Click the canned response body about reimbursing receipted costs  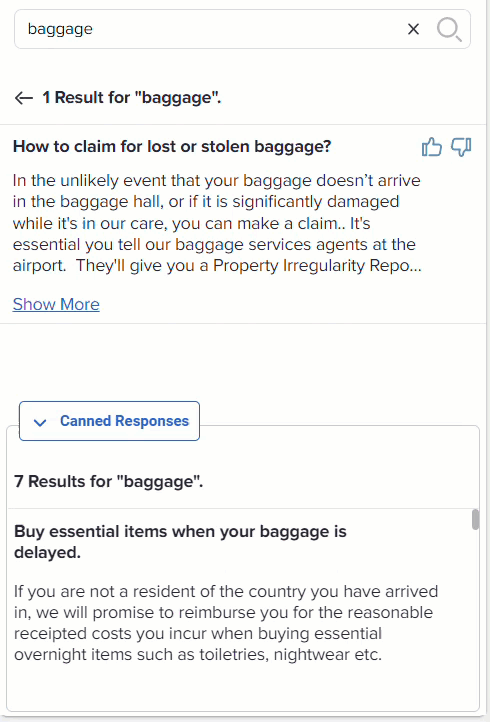pos(226,623)
